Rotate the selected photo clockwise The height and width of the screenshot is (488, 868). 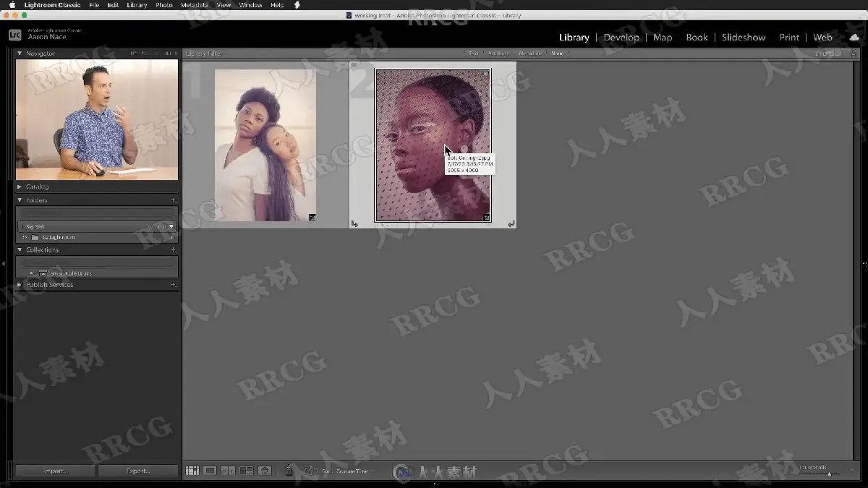tap(511, 224)
